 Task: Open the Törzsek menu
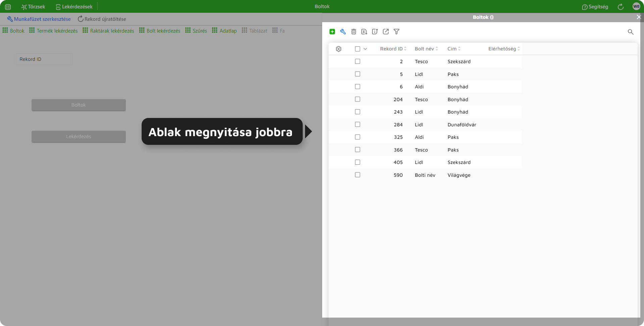point(33,7)
